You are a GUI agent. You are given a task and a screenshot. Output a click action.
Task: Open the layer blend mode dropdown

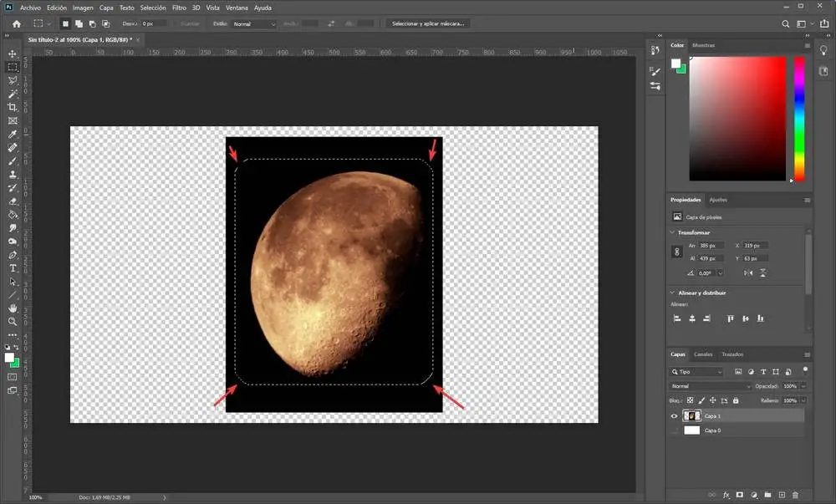(710, 386)
